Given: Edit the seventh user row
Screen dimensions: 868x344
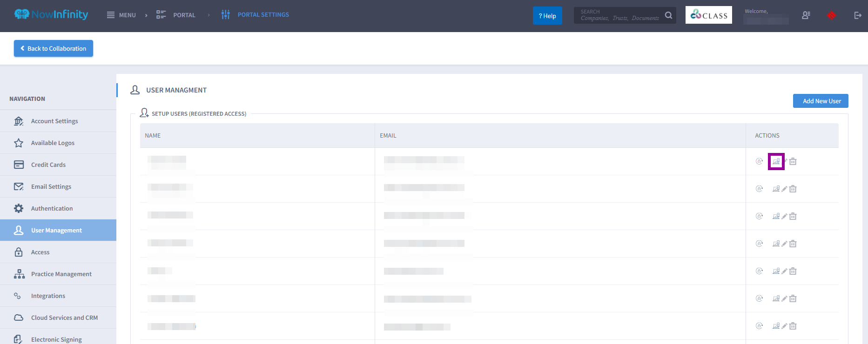Looking at the screenshot, I should point(784,326).
